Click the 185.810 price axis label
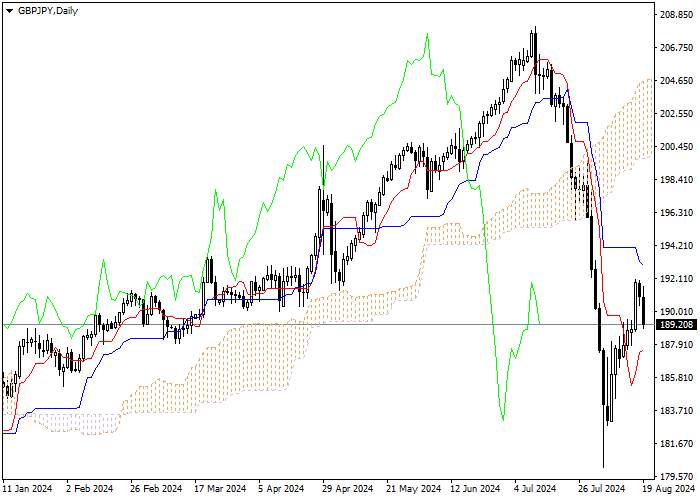700x500 pixels. click(x=677, y=378)
